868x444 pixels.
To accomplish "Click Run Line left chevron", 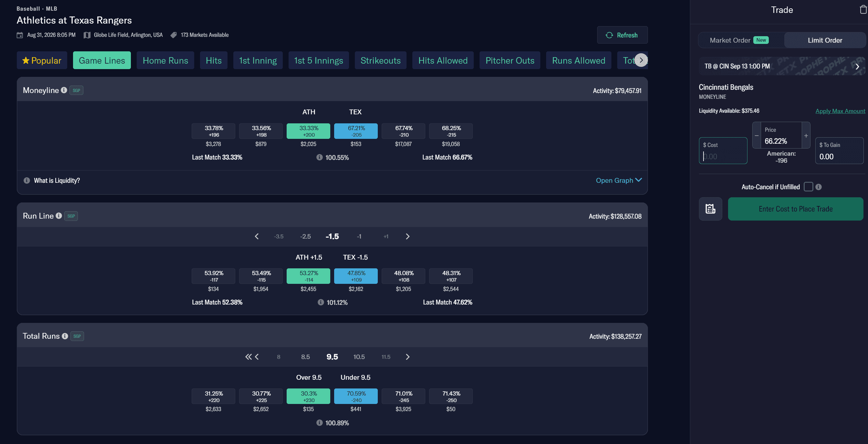I will click(x=257, y=236).
